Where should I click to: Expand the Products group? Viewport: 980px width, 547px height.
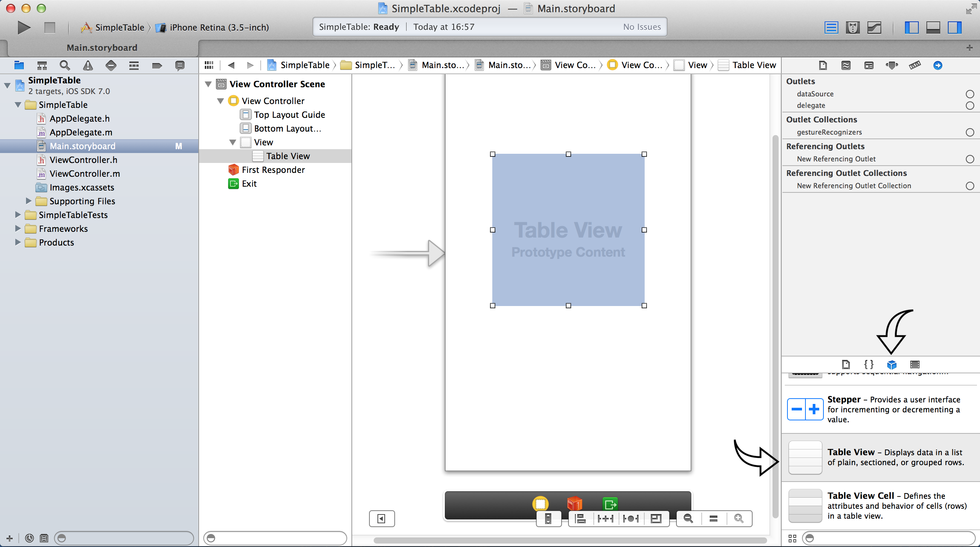click(18, 242)
